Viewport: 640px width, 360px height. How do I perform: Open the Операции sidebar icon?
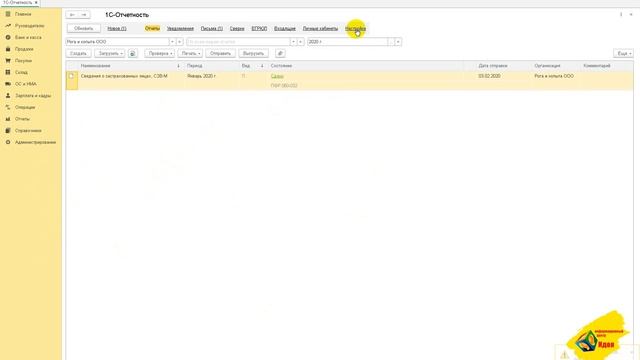(8, 107)
